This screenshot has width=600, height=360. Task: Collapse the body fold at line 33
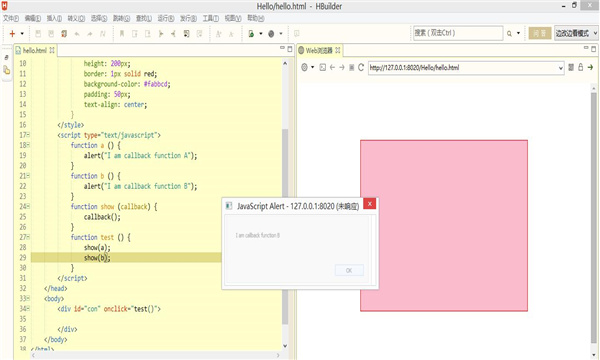tap(28, 298)
